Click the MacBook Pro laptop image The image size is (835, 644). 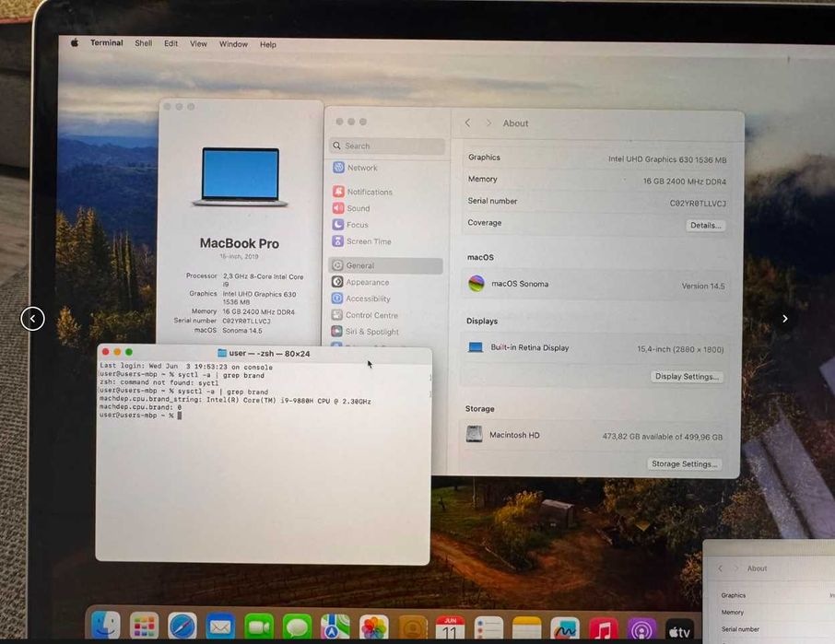tap(241, 177)
